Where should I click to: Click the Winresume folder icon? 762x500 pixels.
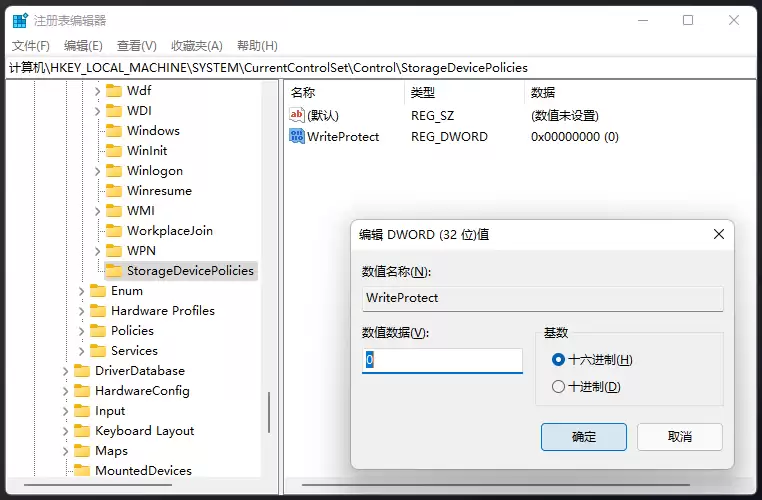point(114,191)
